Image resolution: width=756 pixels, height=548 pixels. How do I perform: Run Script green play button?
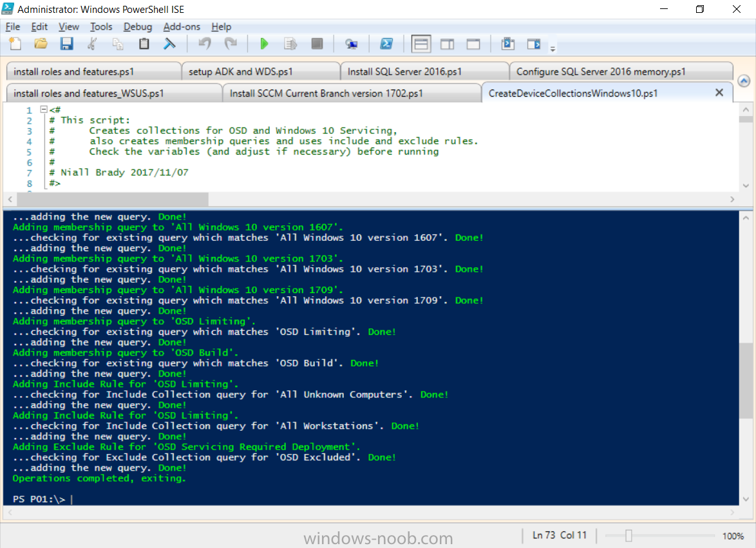tap(264, 44)
